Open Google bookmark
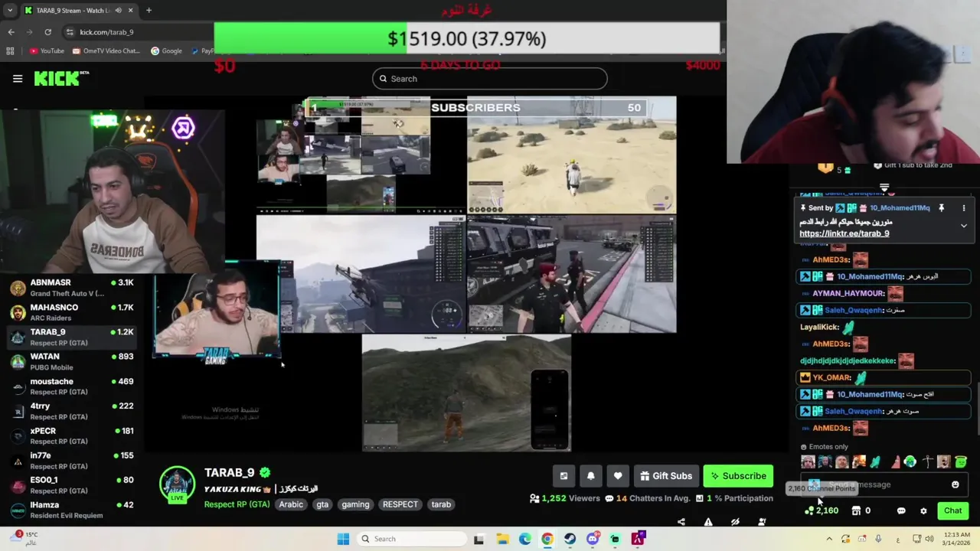This screenshot has width=980, height=551. pyautogui.click(x=166, y=51)
